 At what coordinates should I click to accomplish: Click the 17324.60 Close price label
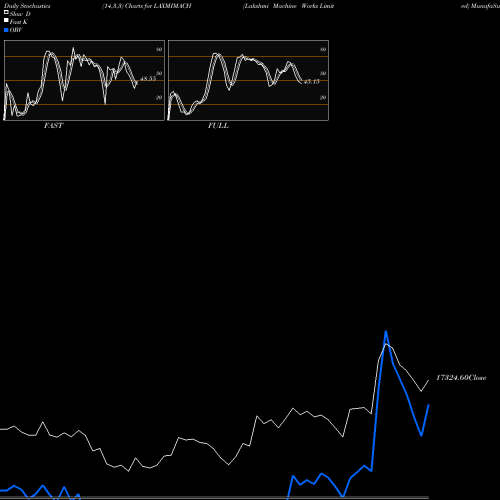(x=461, y=378)
